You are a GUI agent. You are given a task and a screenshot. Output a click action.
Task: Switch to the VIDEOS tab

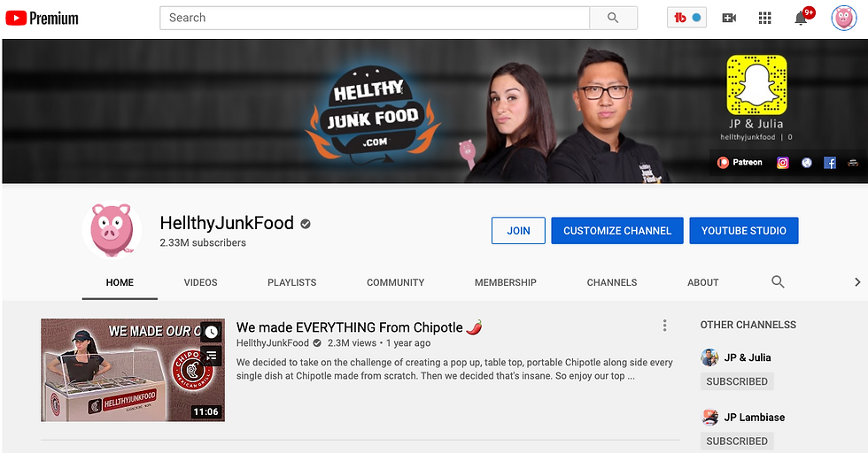coord(200,282)
